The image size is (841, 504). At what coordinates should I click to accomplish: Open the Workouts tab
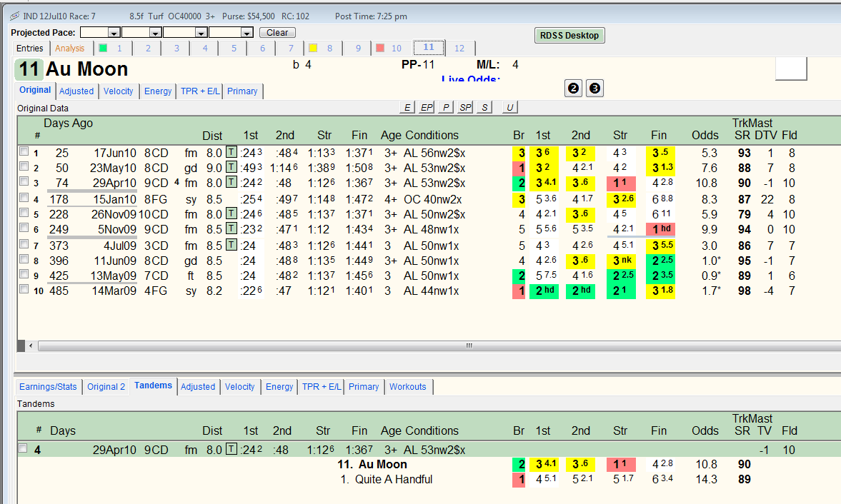click(x=407, y=387)
